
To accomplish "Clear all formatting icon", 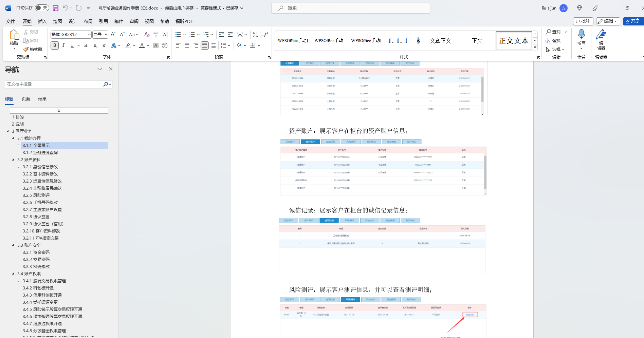I will 147,35.
